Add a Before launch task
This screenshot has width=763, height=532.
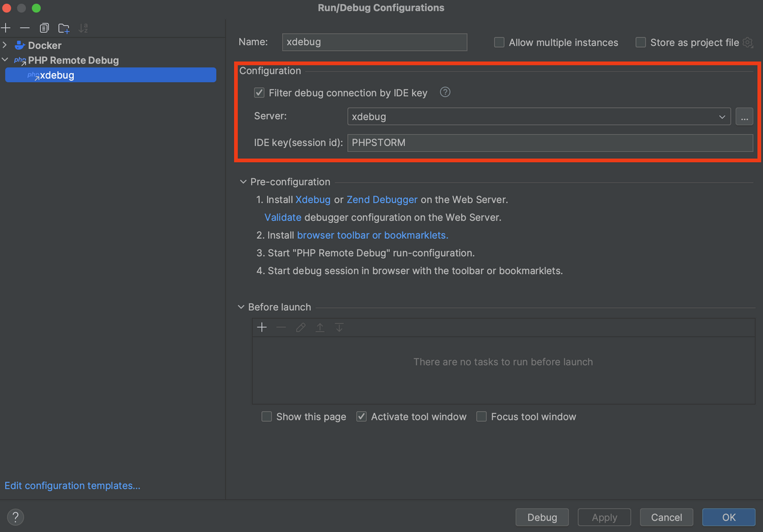(262, 327)
